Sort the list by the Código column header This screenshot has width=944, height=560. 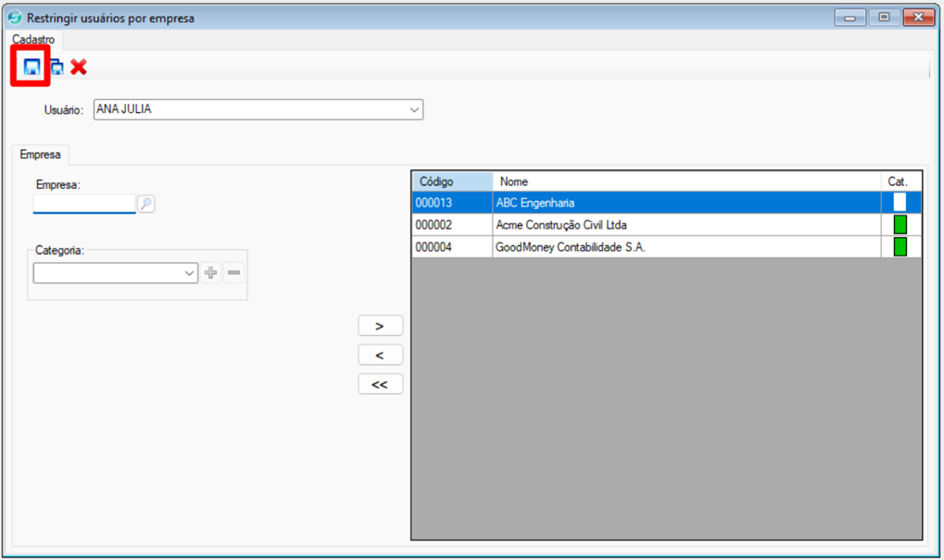coord(452,181)
